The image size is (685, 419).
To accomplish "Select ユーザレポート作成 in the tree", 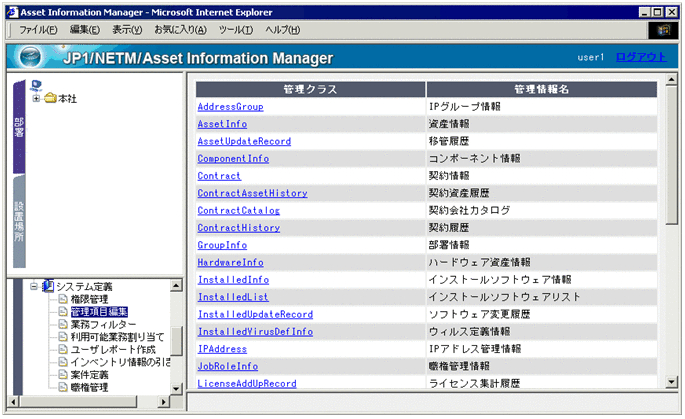I will (x=113, y=350).
